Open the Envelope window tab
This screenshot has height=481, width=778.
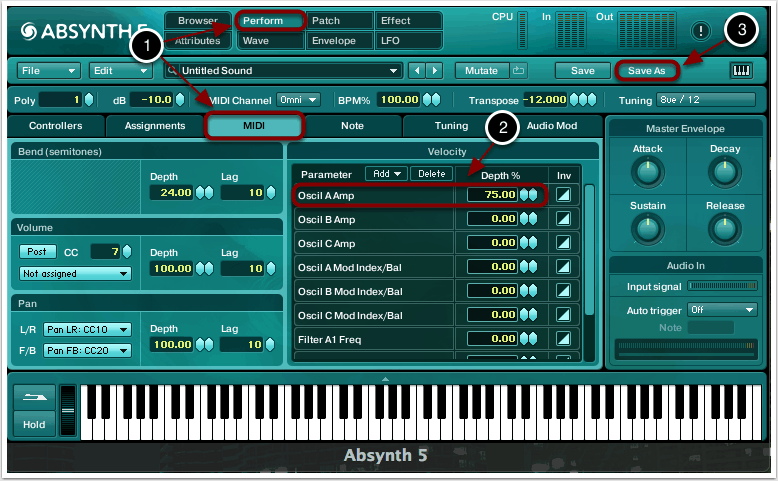334,41
